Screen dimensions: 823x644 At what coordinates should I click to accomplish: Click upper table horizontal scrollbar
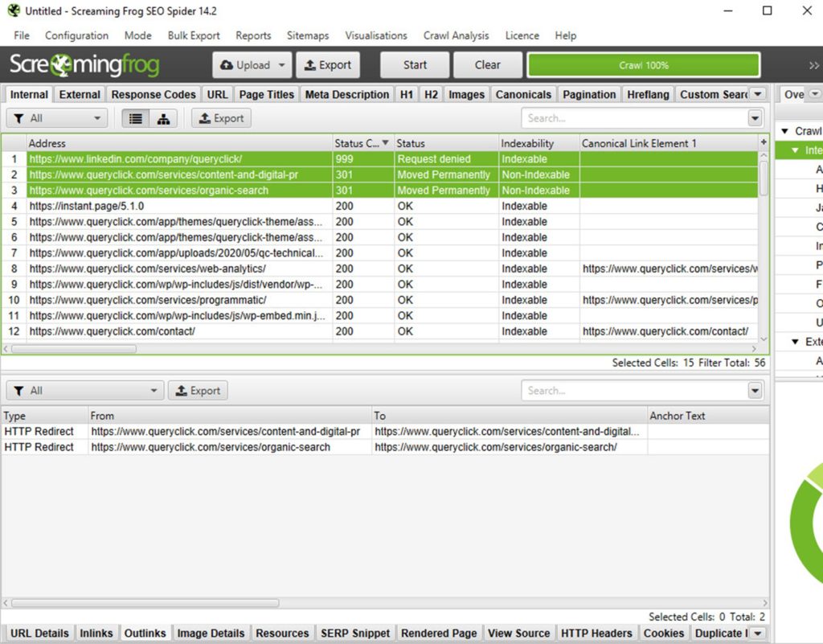(74, 349)
